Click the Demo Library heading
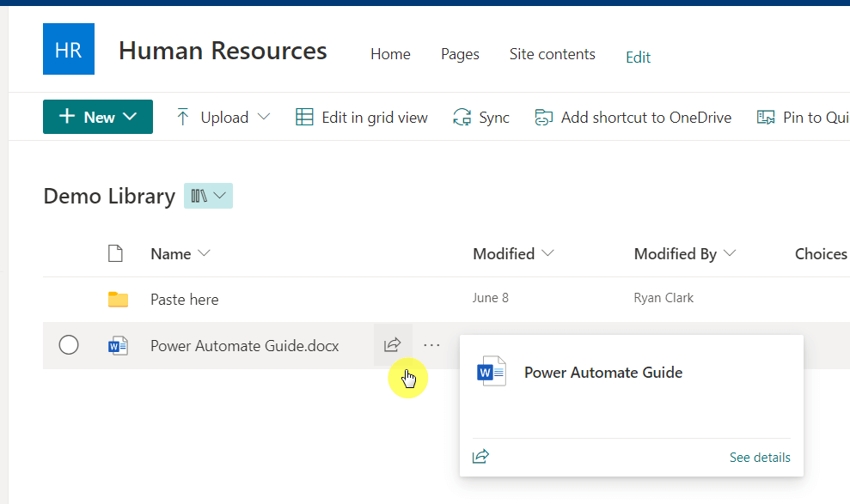 point(109,196)
